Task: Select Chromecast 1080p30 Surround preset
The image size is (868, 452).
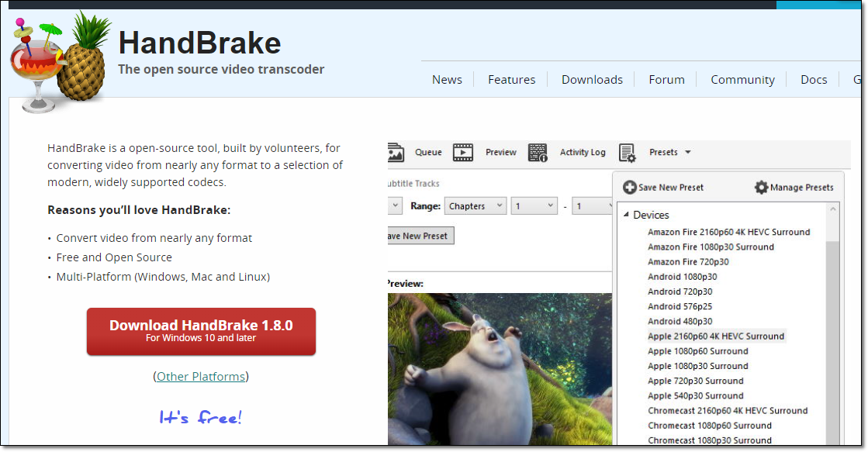Action: (710, 440)
